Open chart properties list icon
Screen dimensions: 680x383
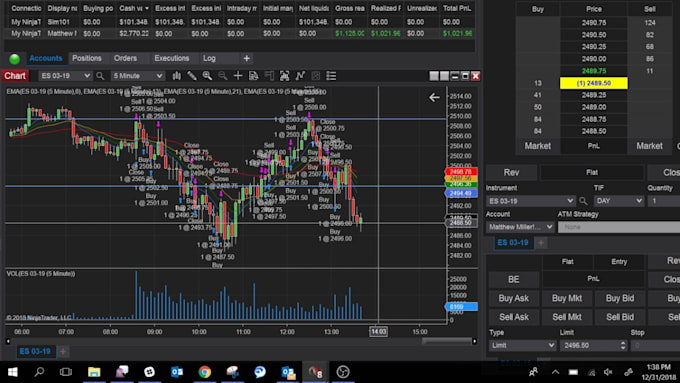pyautogui.click(x=331, y=76)
